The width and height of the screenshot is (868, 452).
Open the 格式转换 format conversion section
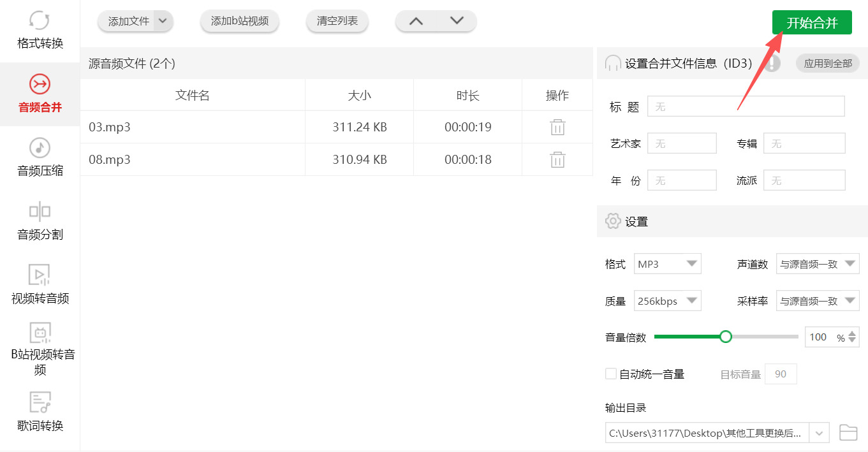[x=40, y=31]
